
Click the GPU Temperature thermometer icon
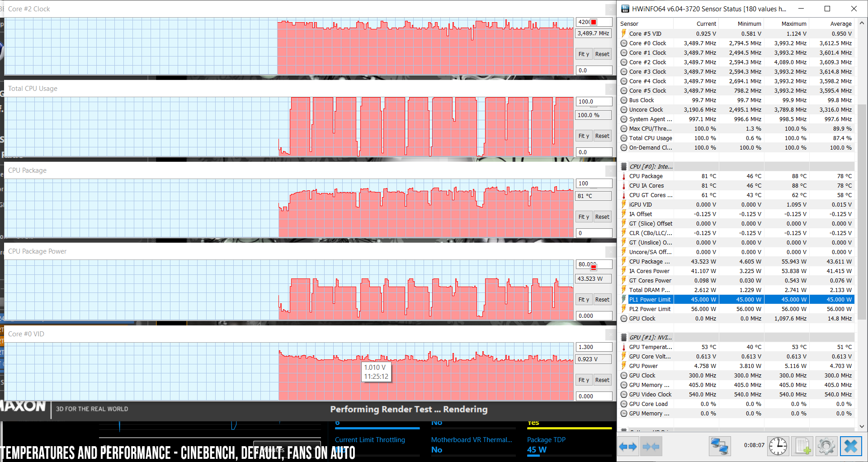coord(624,347)
